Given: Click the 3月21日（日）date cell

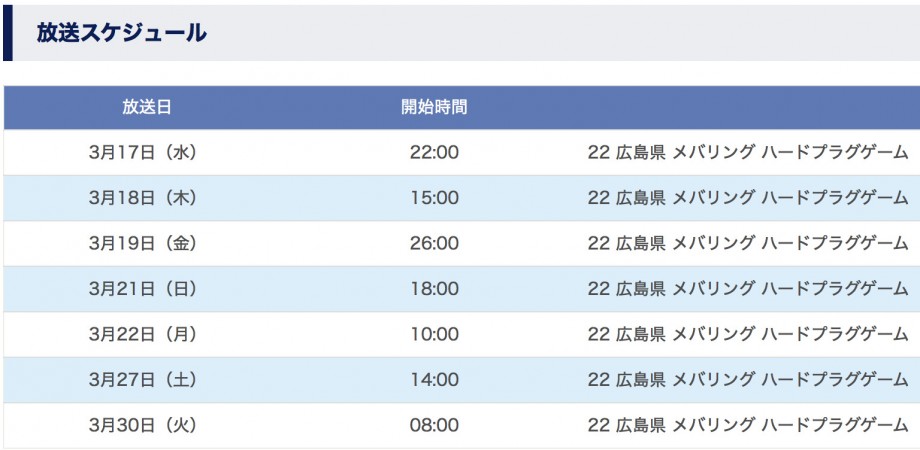Looking at the screenshot, I should (x=143, y=289).
